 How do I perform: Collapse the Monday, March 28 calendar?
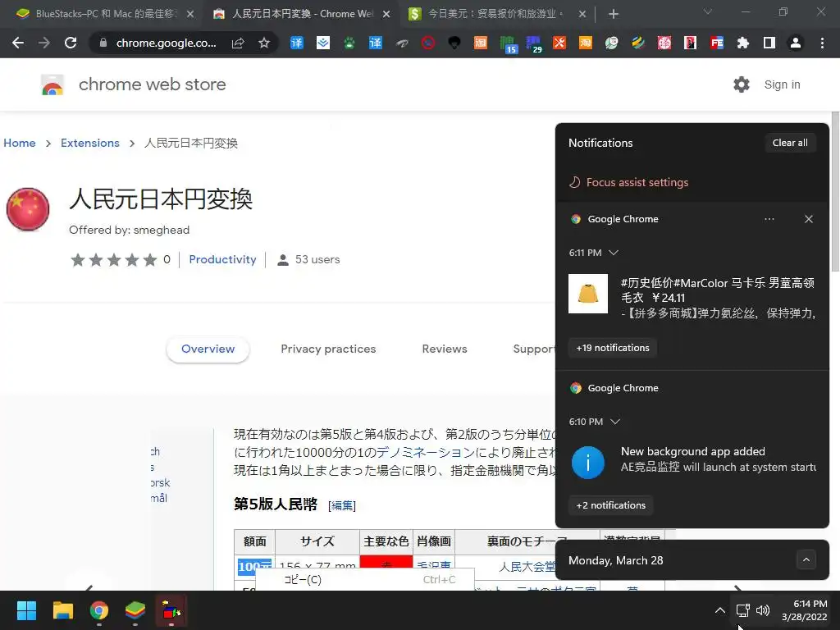coord(806,560)
